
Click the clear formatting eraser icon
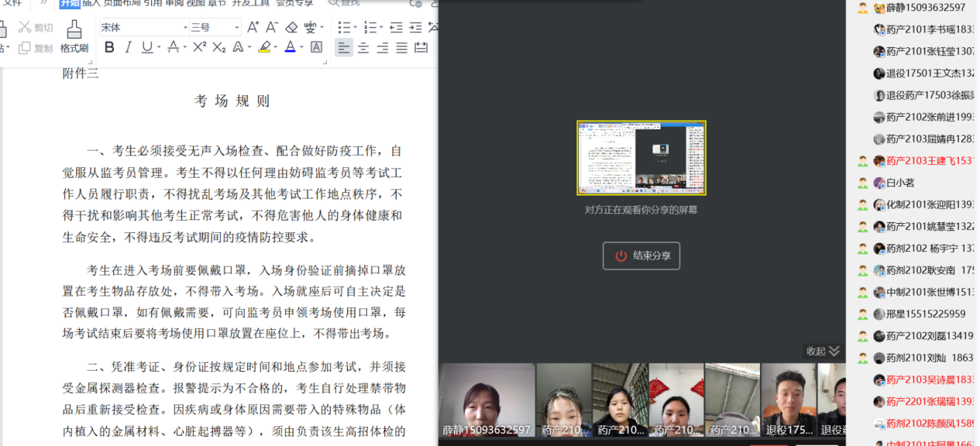(291, 27)
